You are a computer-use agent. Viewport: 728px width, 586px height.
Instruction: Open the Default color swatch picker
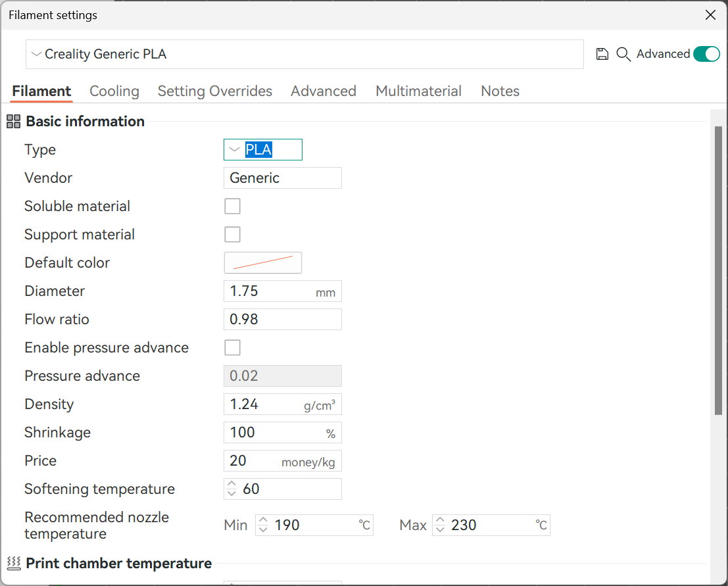tap(263, 263)
